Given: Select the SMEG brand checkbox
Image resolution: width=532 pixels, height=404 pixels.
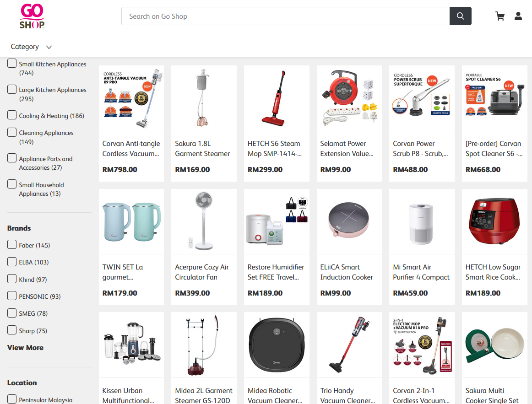Looking at the screenshot, I should (12, 313).
